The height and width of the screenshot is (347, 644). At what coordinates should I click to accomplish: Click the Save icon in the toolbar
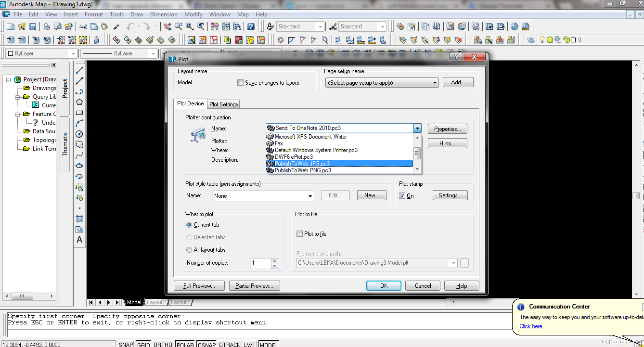33,26
